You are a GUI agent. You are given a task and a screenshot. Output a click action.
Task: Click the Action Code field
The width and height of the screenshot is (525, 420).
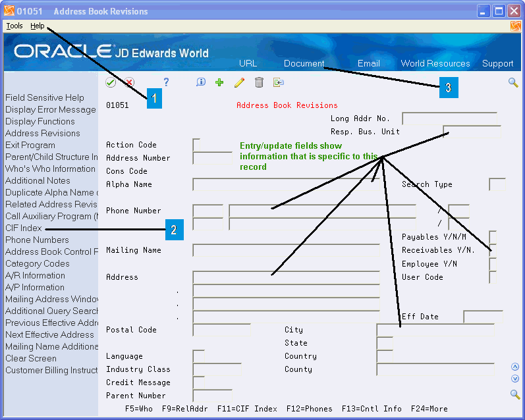pos(196,145)
